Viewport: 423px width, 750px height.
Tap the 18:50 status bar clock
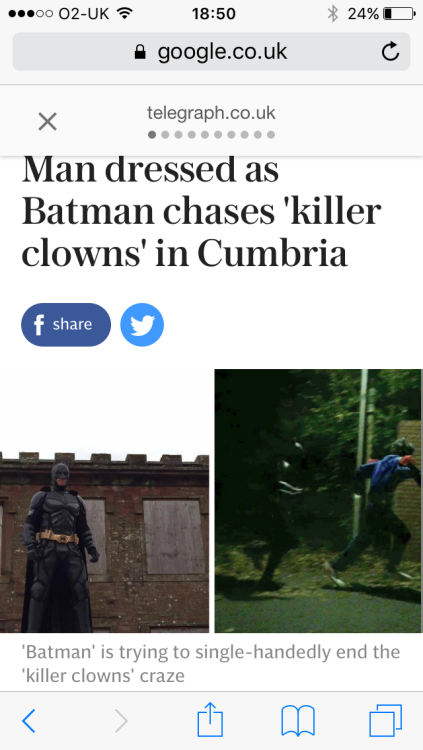tap(214, 14)
